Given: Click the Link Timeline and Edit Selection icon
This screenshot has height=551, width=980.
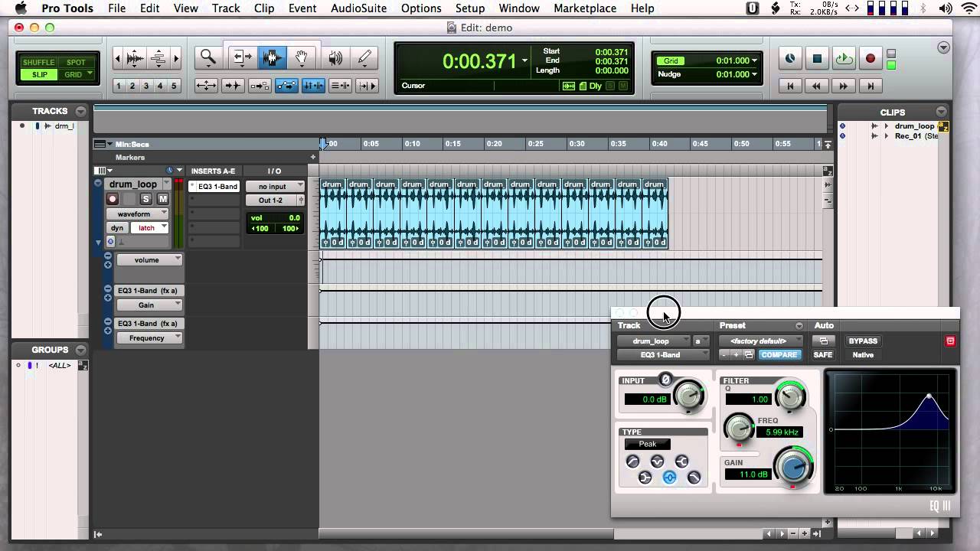Looking at the screenshot, I should (x=313, y=86).
